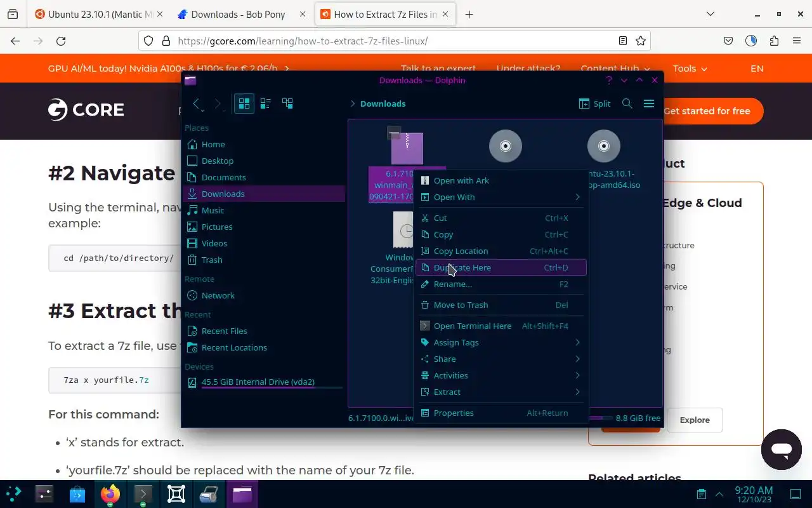812x508 pixels.
Task: Click Downloads breadcrumb in Dolphin location bar
Action: [383, 104]
